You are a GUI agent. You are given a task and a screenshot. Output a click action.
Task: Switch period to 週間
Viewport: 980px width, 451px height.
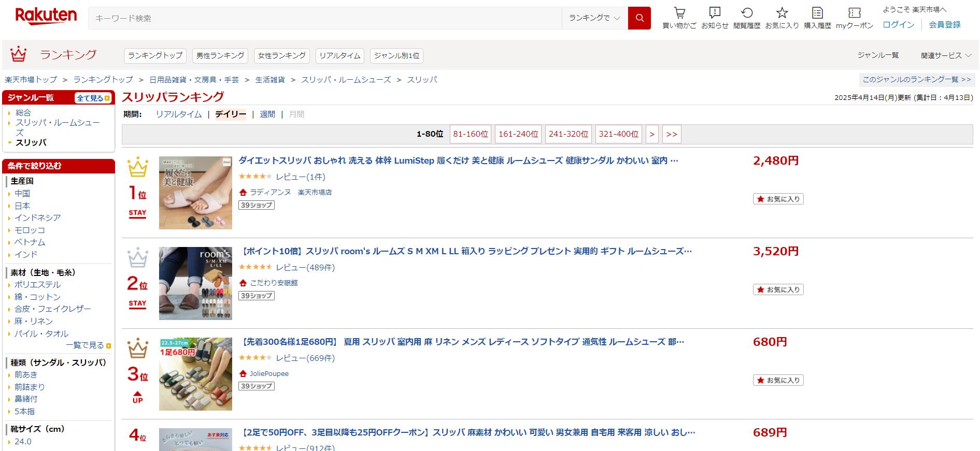coord(267,114)
